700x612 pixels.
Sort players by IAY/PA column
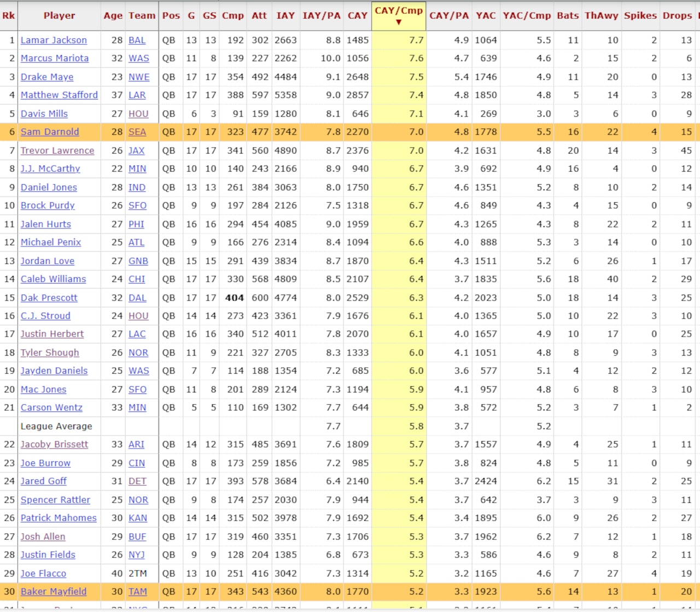pyautogui.click(x=322, y=15)
